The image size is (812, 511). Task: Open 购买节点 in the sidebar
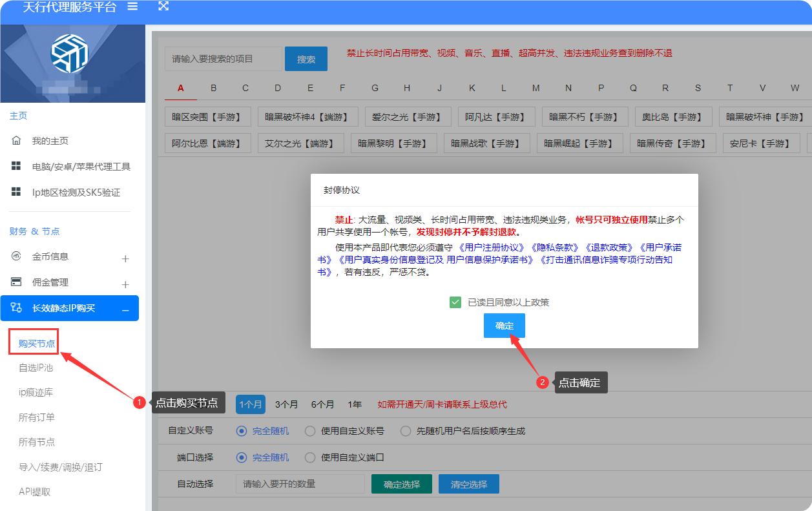36,344
